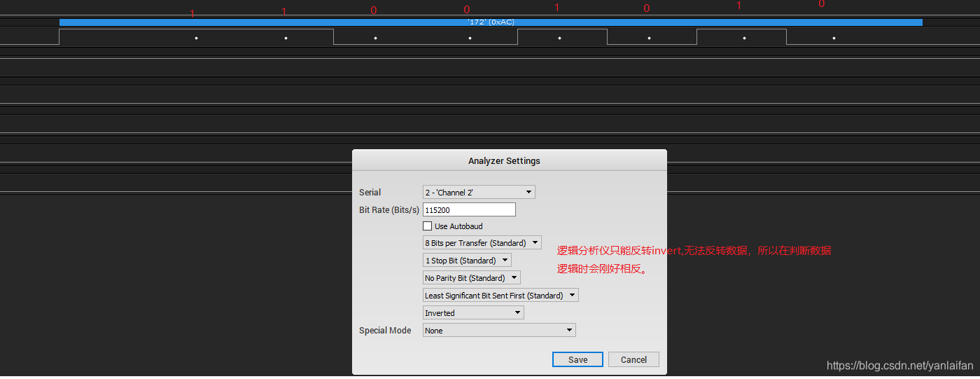Click the Cancel button
980x379 pixels.
633,359
